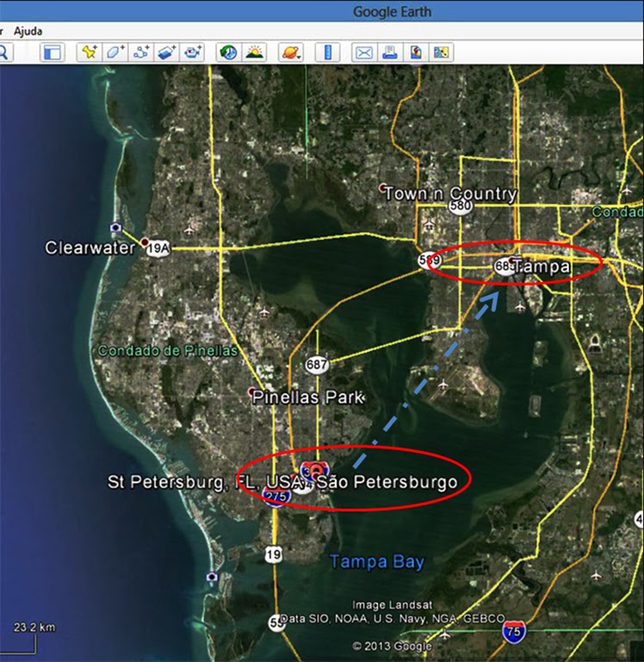
Task: Click the Interstate 275 shield
Action: click(276, 497)
